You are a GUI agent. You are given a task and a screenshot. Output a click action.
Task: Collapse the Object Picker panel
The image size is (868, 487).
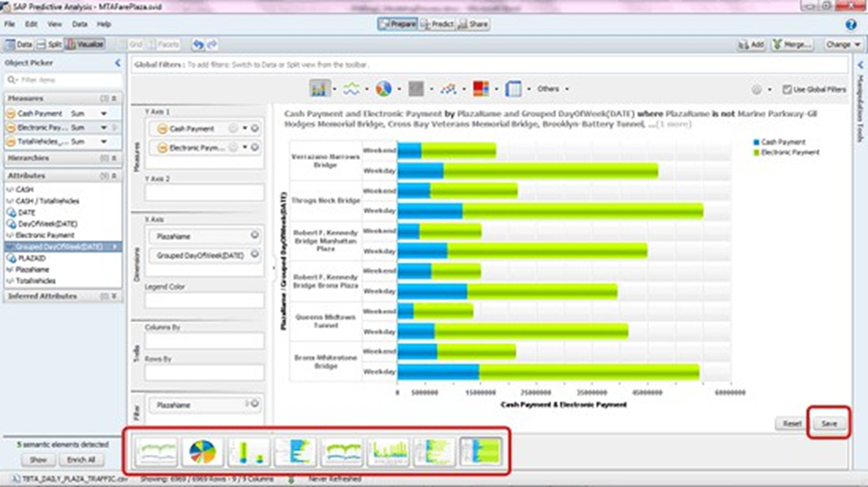pos(118,63)
